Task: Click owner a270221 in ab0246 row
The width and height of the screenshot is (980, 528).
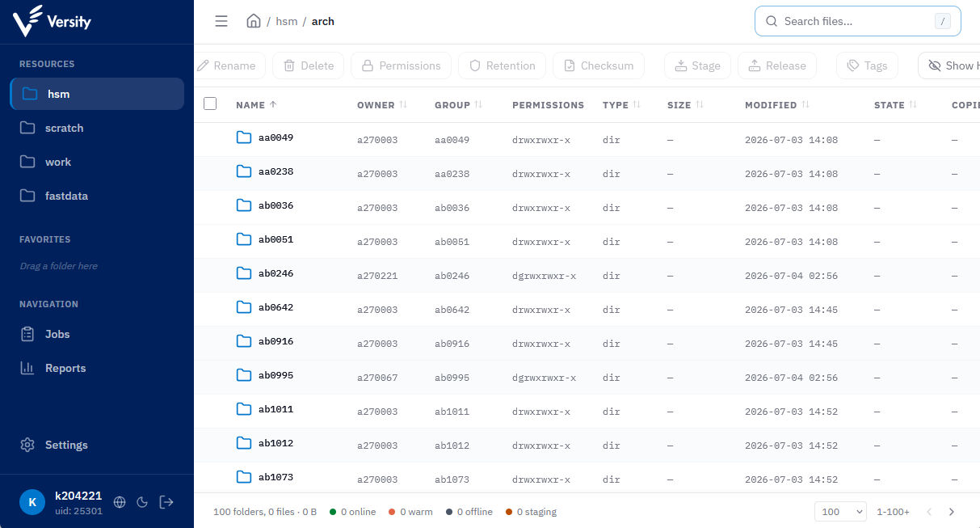Action: 377,276
